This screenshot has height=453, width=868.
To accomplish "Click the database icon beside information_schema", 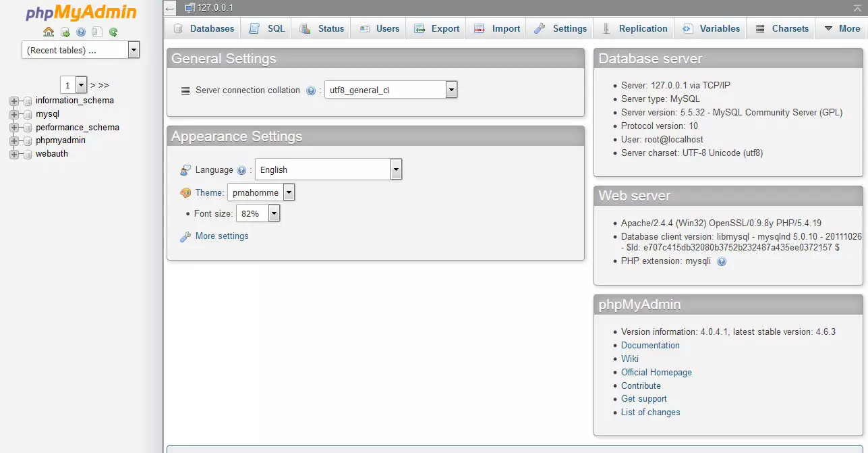I will pyautogui.click(x=28, y=101).
